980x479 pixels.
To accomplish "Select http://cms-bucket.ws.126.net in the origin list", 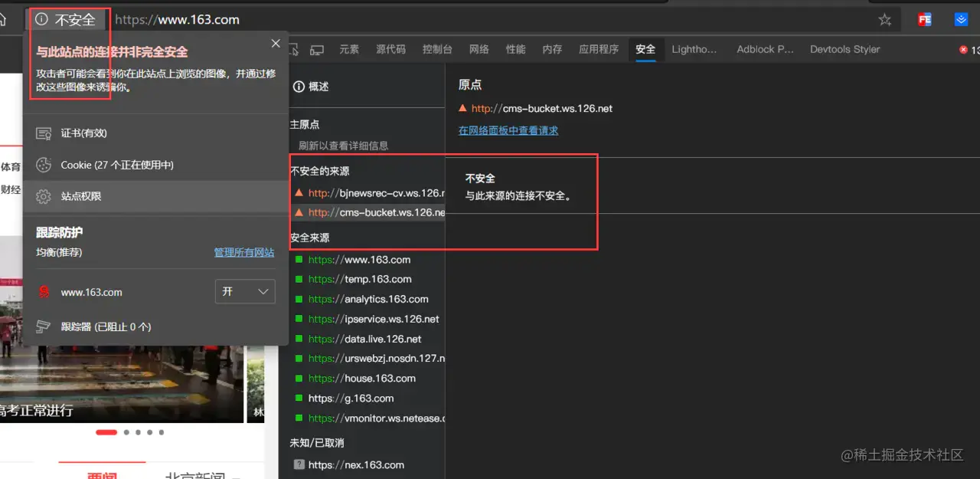I will [367, 212].
